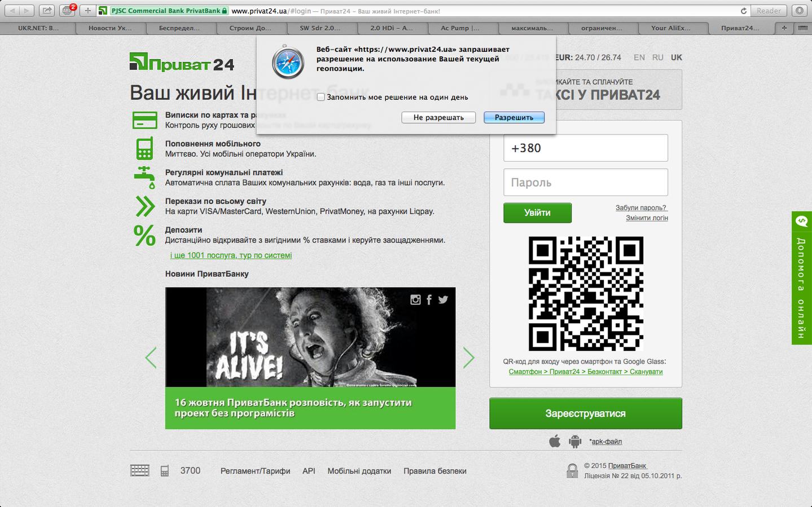Switch to the Your AliEx... tab
812x507 pixels.
pos(671,28)
